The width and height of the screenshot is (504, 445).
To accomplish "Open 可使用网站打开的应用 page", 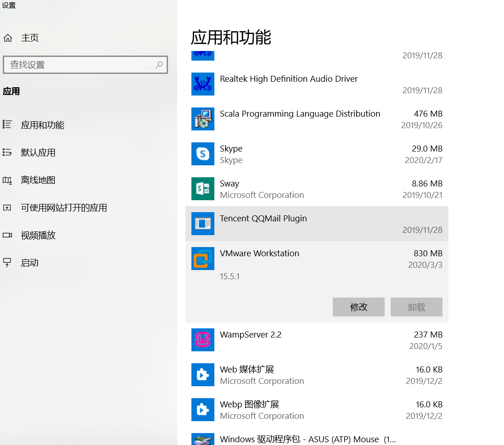I will point(64,208).
